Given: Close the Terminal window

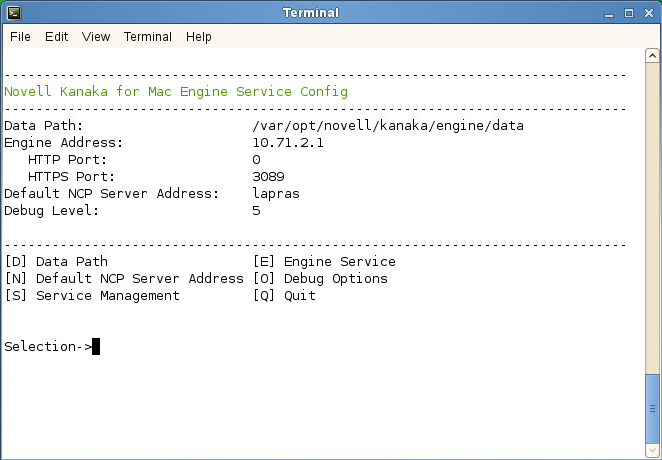Looking at the screenshot, I should 649,13.
